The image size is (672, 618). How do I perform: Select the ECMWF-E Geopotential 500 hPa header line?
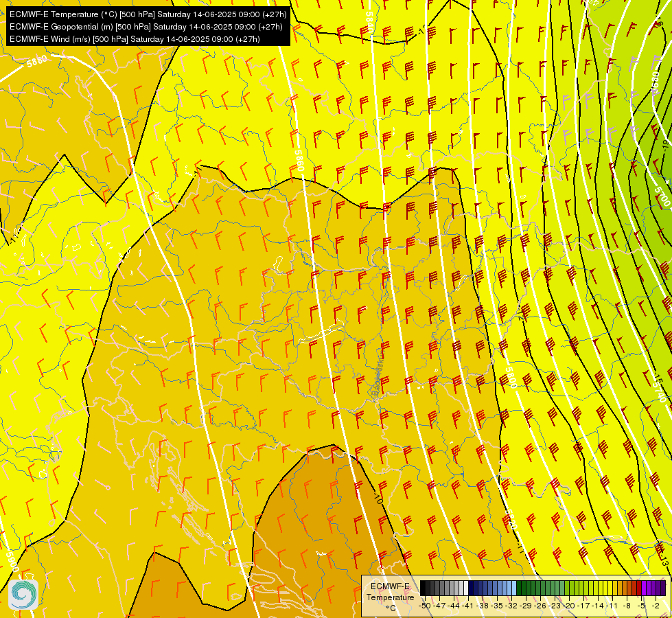click(x=146, y=27)
